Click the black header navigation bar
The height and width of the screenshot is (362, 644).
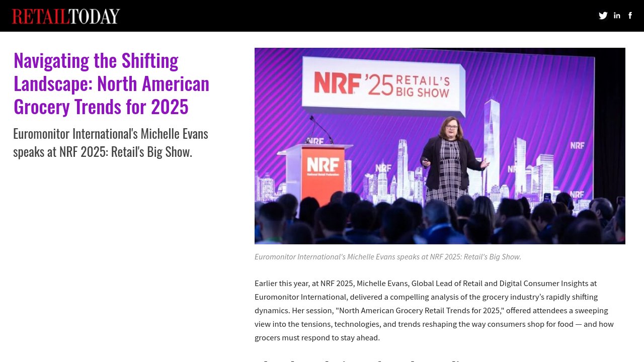pyautogui.click(x=322, y=16)
